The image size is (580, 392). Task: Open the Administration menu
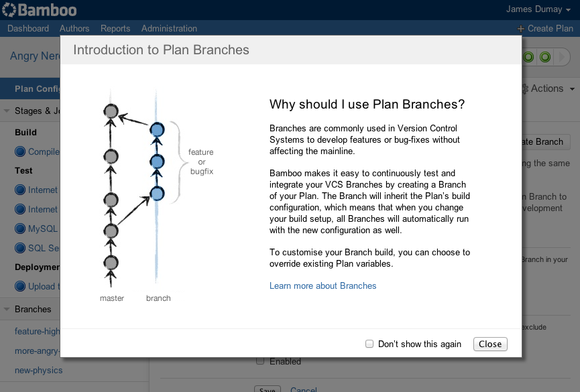click(x=169, y=28)
